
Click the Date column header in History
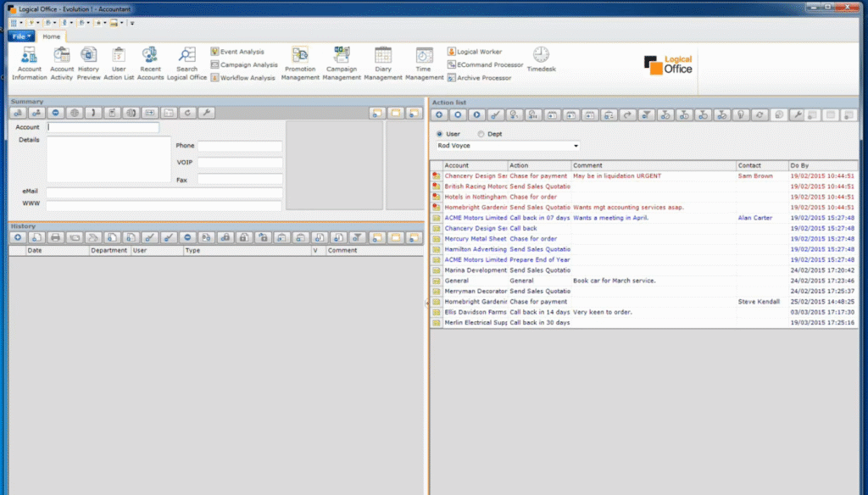(x=58, y=250)
